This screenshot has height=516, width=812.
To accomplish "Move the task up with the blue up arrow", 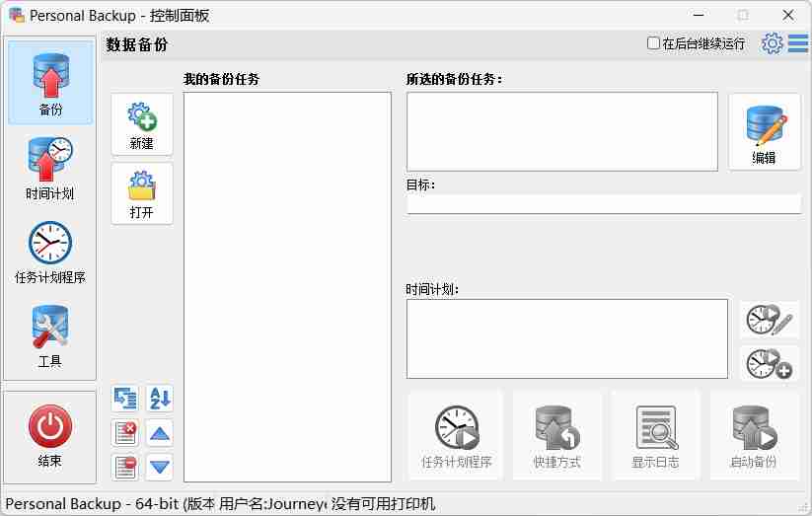I will coord(160,433).
